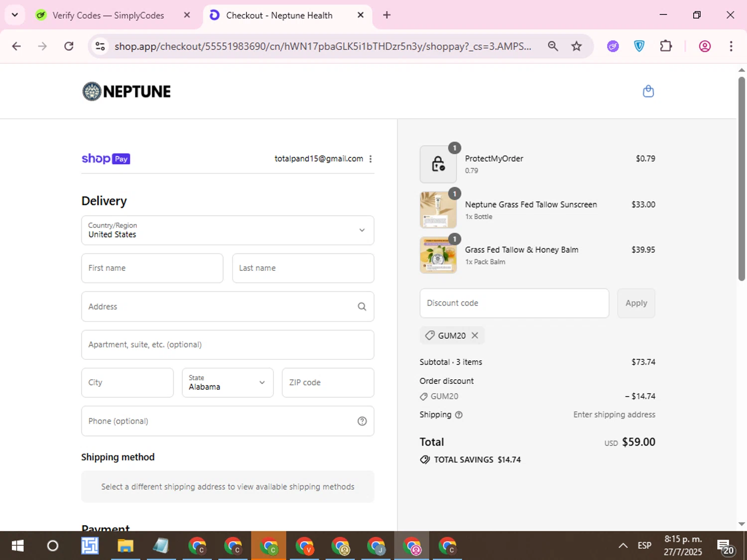Expand the Country/Region dropdown
Screen dimensions: 747x560
[228, 230]
